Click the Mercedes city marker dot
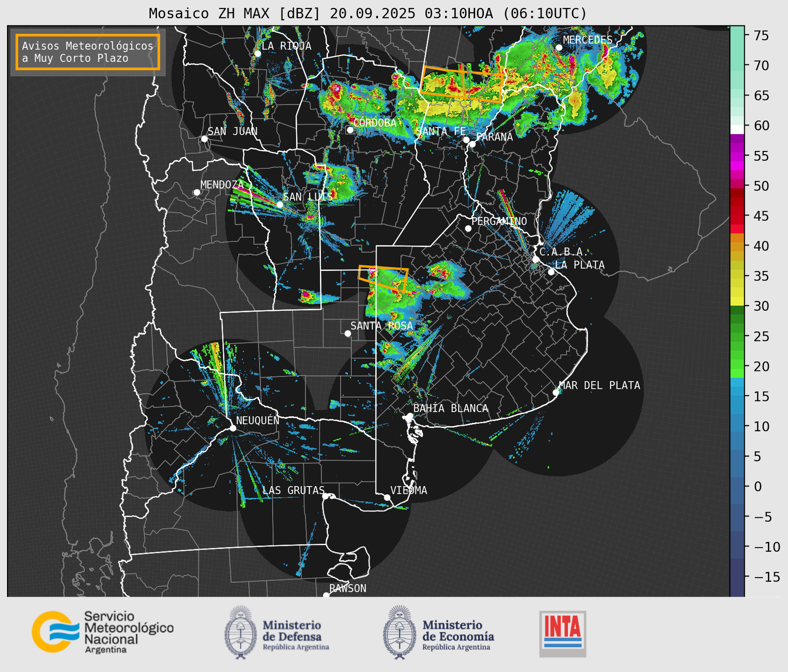 click(x=559, y=48)
